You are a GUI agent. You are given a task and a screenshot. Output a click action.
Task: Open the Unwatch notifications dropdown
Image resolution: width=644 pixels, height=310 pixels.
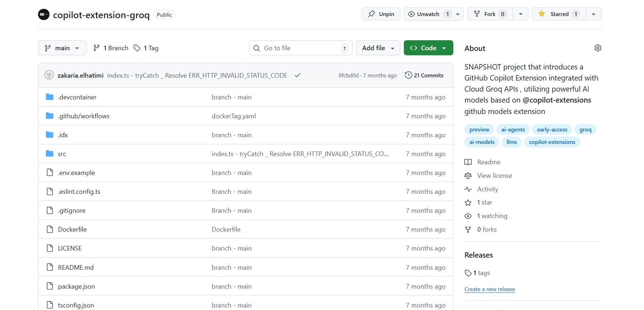(433, 14)
